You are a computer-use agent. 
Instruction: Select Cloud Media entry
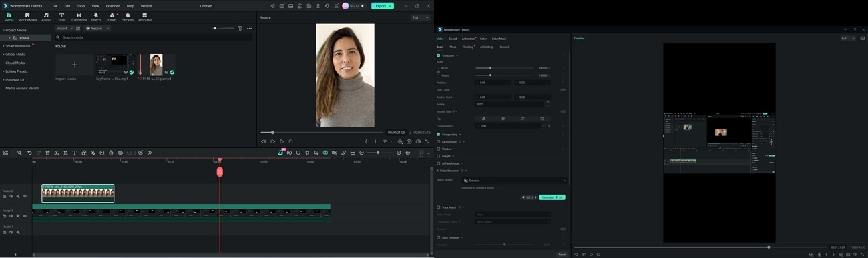point(15,63)
